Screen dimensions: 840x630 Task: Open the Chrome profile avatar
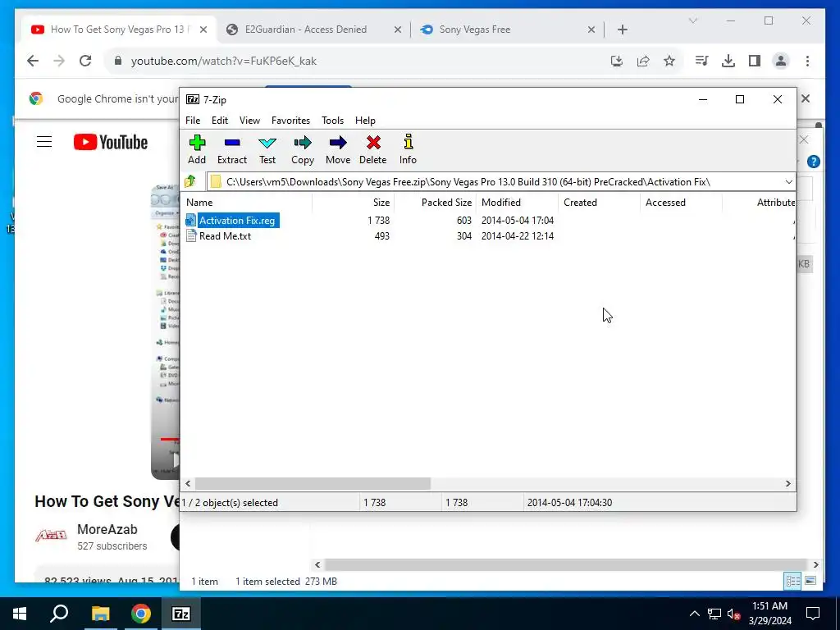pyautogui.click(x=781, y=61)
